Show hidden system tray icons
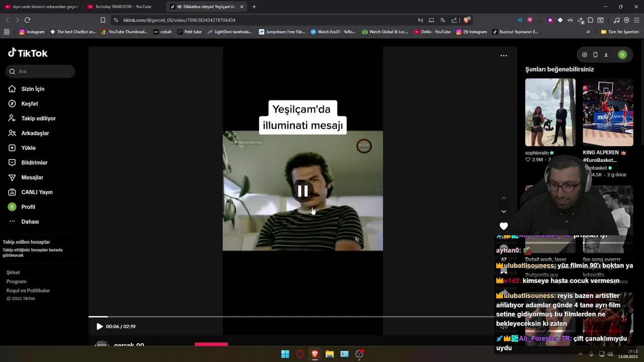The image size is (644, 362). 580,354
